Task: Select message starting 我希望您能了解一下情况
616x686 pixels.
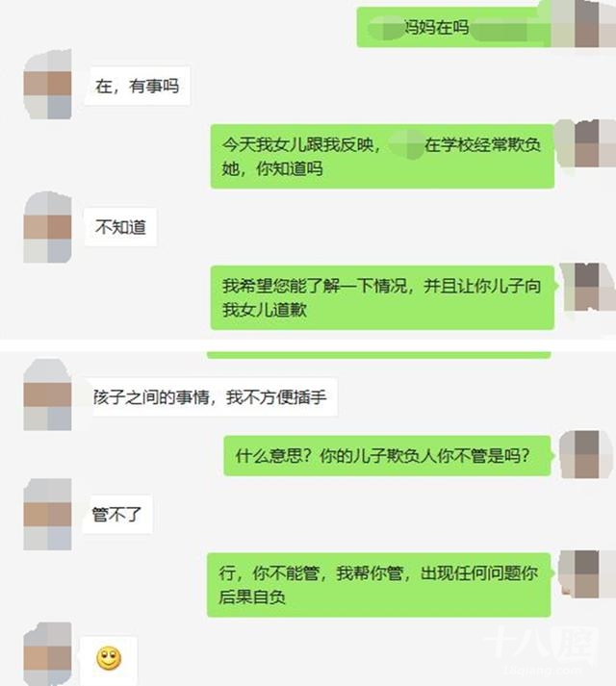Action: click(x=382, y=297)
